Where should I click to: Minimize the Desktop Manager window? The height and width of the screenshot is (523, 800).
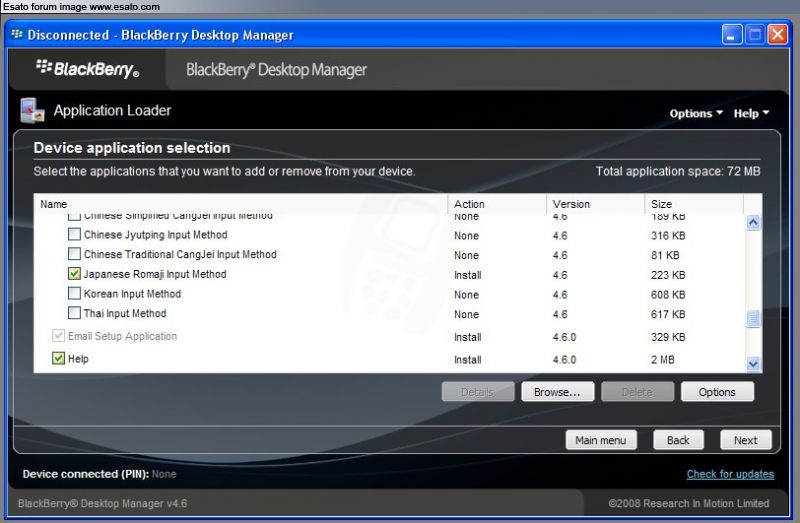tap(732, 35)
